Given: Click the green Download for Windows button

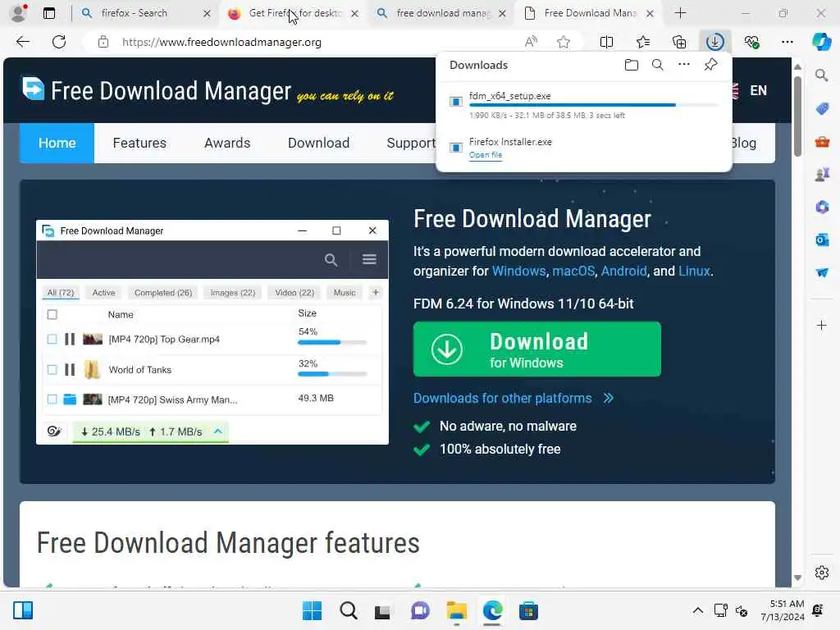Looking at the screenshot, I should 536,349.
